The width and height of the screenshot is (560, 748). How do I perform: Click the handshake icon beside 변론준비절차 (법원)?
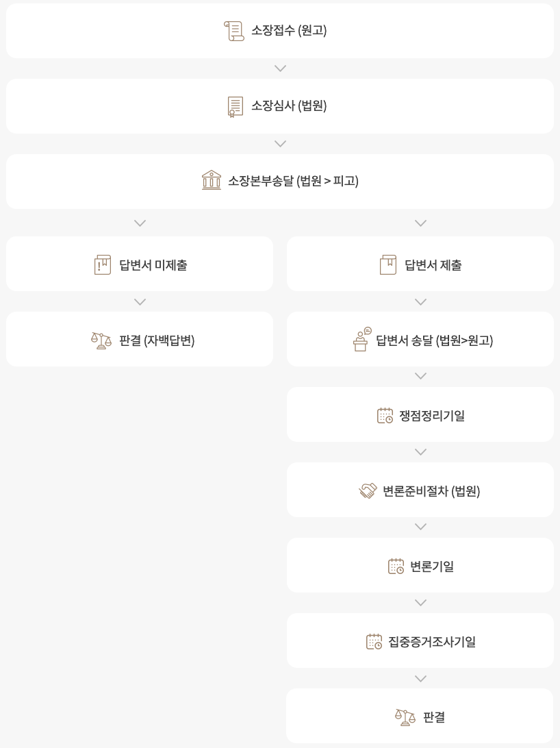point(368,491)
